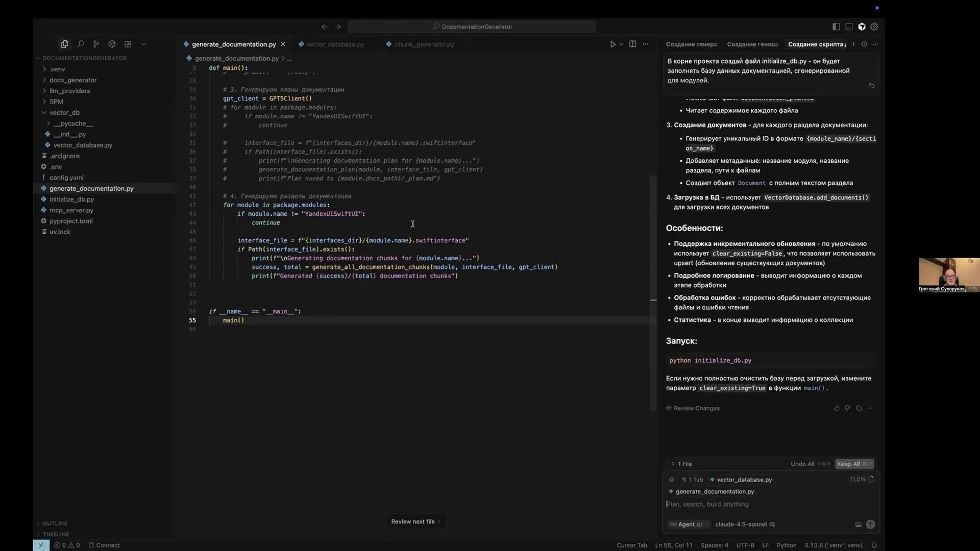Click Undo All changes

point(811,464)
